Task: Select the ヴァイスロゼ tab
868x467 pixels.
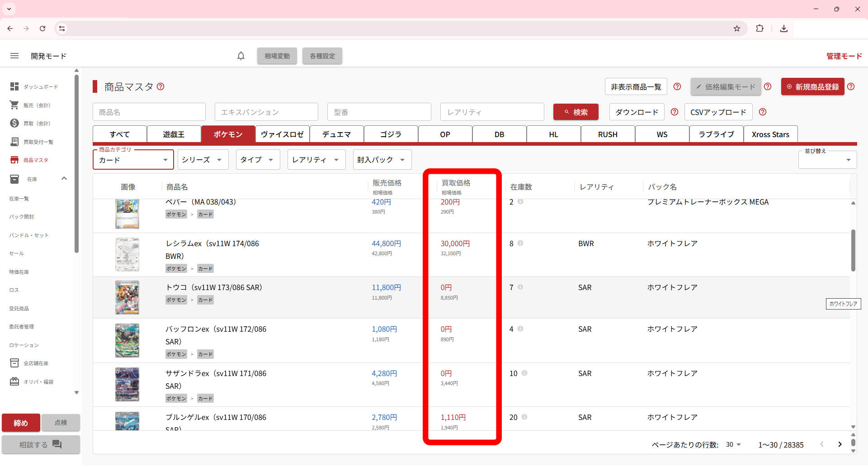Action: click(x=282, y=134)
